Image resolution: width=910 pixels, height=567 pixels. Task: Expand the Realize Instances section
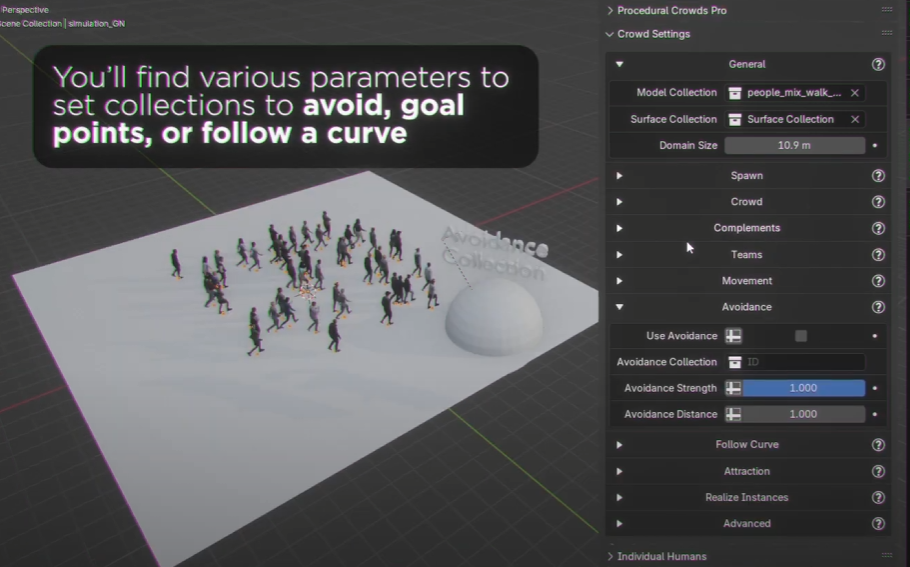[746, 497]
